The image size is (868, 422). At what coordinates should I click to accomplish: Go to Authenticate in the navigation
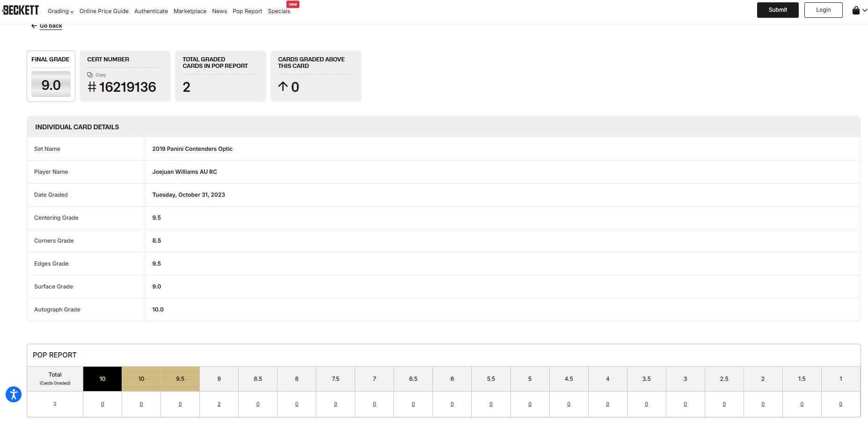tap(151, 11)
